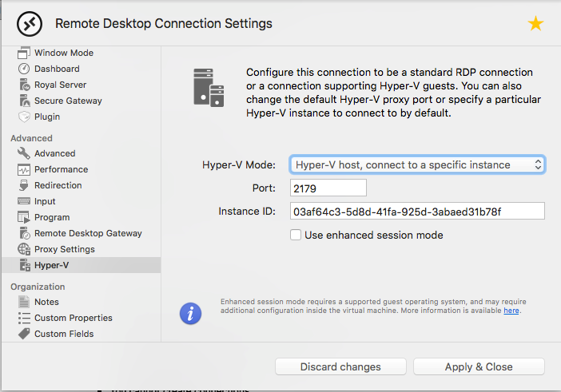Image resolution: width=561 pixels, height=392 pixels.
Task: Click the 'Hyper-V Mode:' label
Action: coord(239,164)
